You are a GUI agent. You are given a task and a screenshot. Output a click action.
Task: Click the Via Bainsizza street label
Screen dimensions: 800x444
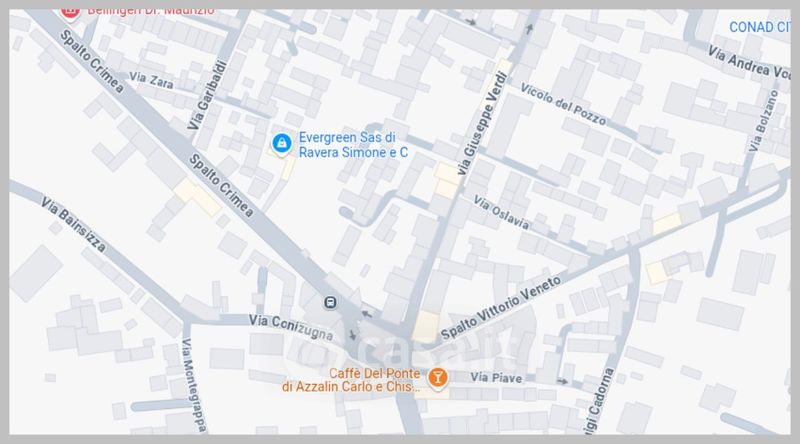[74, 224]
